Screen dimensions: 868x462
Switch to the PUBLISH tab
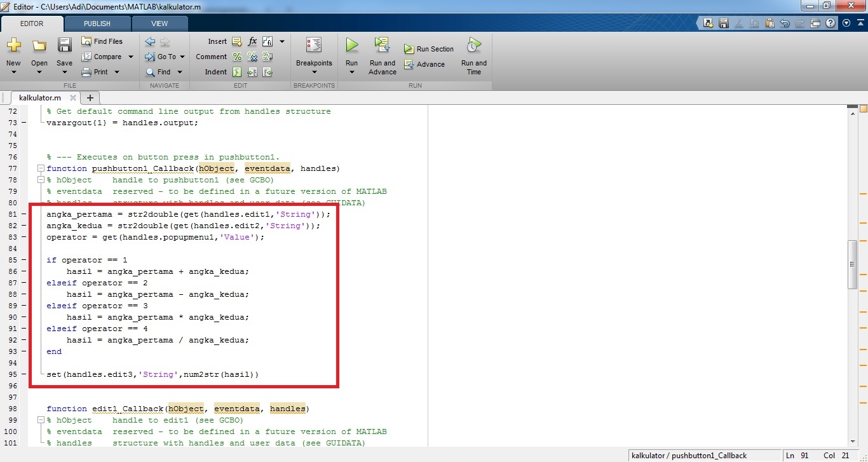(97, 24)
